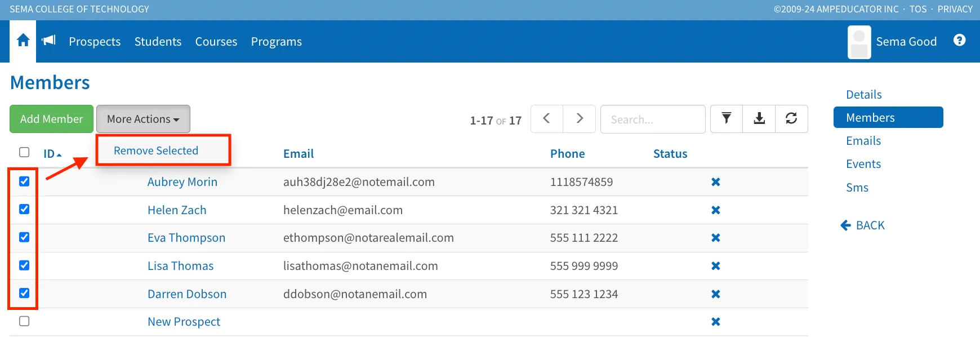Go to previous page of members
Image resolution: width=980 pixels, height=337 pixels.
[x=547, y=118]
